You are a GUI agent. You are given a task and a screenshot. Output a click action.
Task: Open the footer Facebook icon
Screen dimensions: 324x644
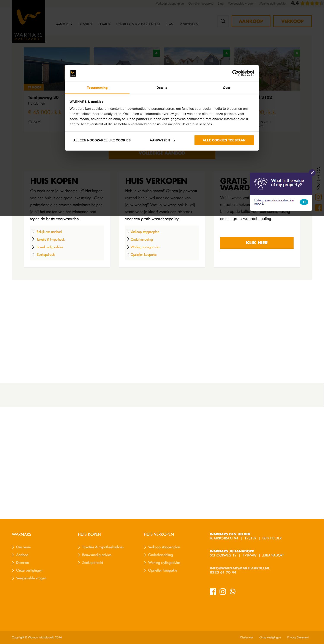[213, 591]
